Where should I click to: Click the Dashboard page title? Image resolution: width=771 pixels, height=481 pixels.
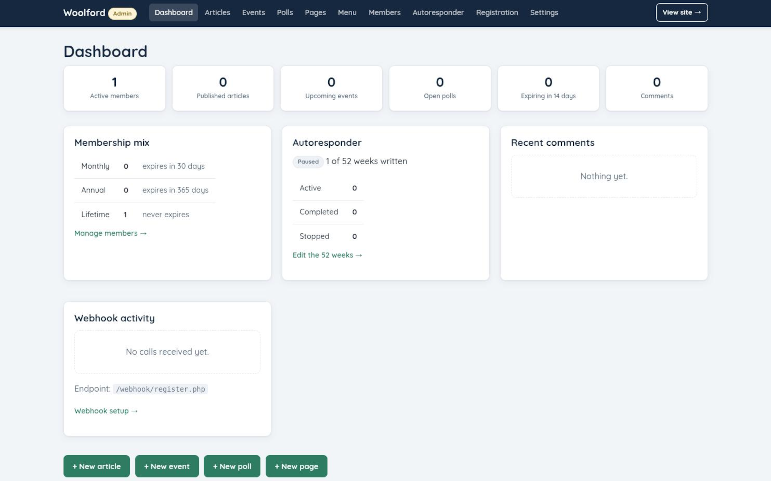pyautogui.click(x=105, y=52)
